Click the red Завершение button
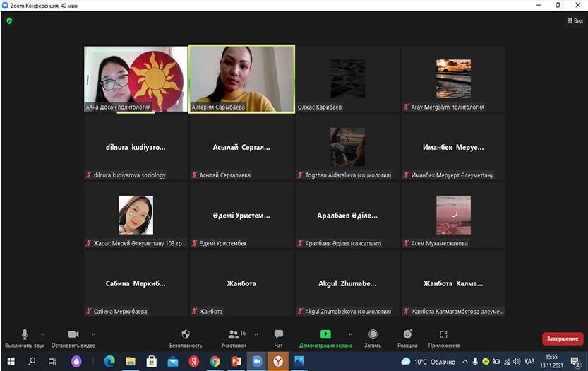The height and width of the screenshot is (371, 588). 562,338
